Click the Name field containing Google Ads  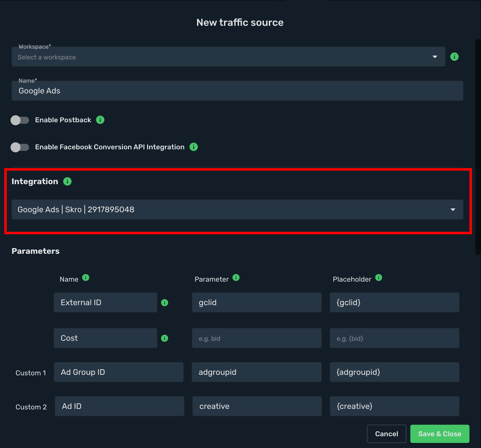click(x=237, y=91)
